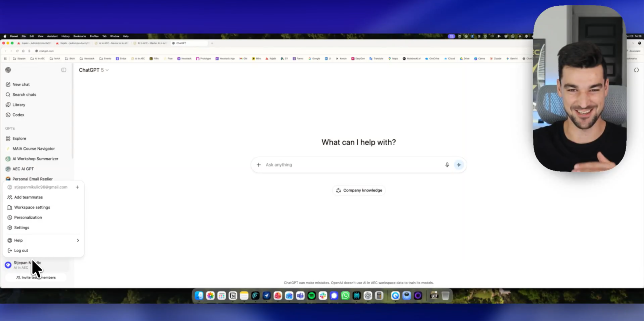Screen dimensions: 644x321
Task: Open WhatsApp from the Dock
Action: coord(345,296)
